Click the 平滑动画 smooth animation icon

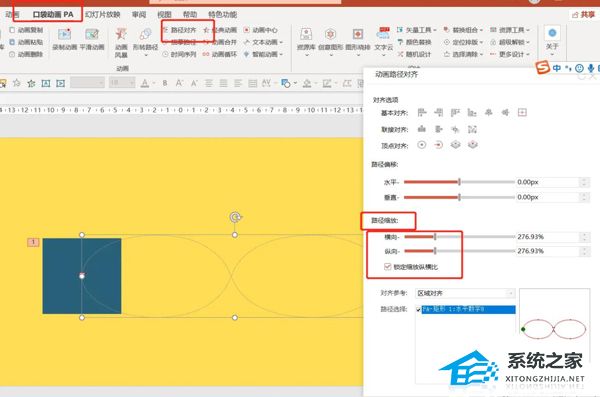tap(92, 39)
